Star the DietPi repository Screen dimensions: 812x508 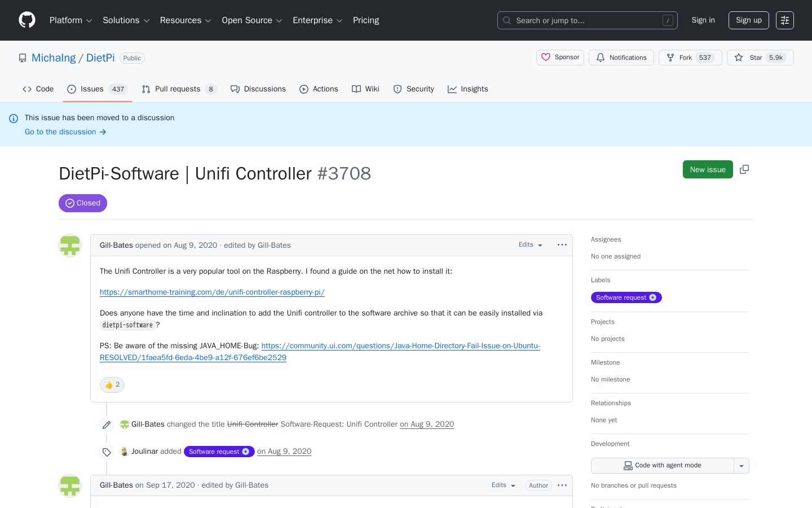pos(760,58)
